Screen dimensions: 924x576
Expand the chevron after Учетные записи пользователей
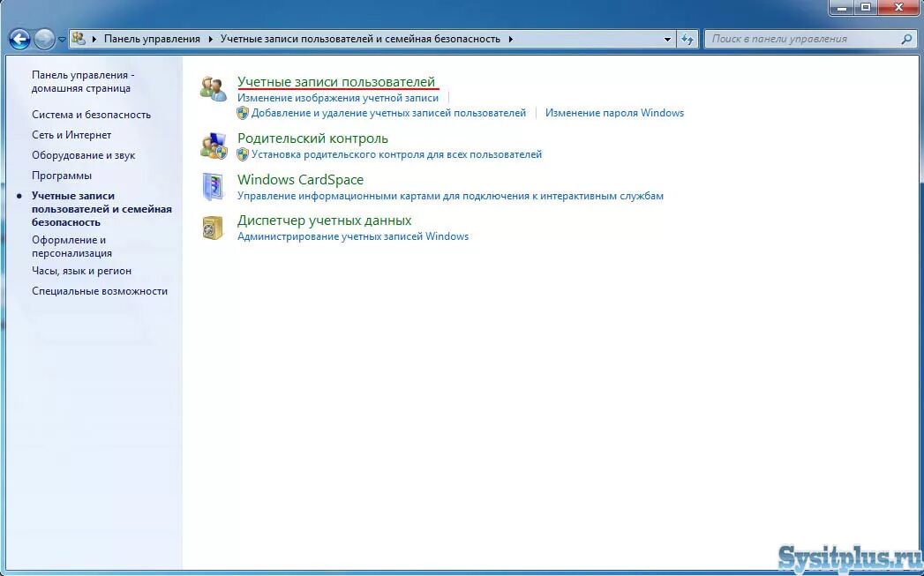coord(512,38)
